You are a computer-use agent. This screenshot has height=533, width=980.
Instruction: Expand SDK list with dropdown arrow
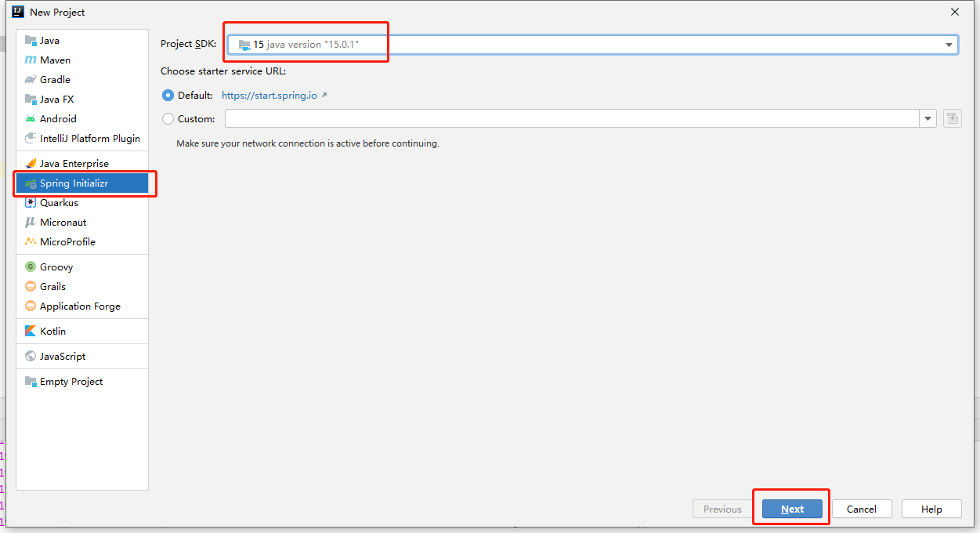click(x=949, y=45)
